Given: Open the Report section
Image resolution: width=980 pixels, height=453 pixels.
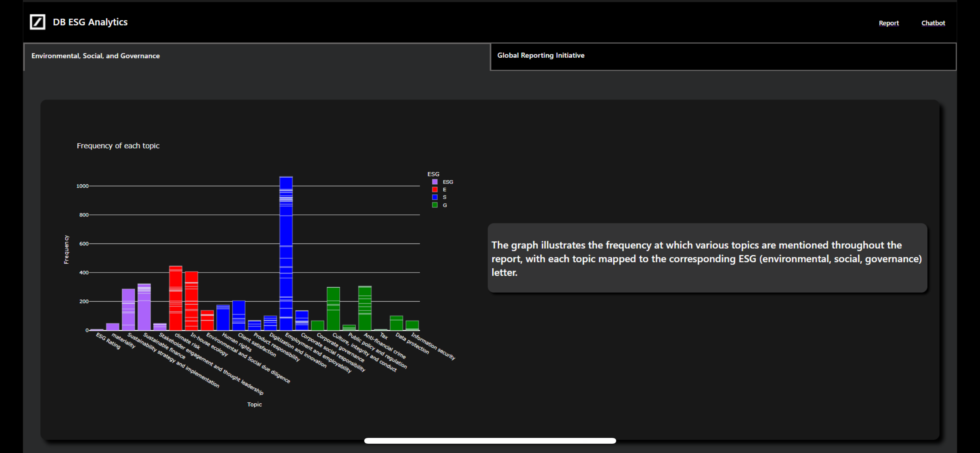Looking at the screenshot, I should point(889,22).
